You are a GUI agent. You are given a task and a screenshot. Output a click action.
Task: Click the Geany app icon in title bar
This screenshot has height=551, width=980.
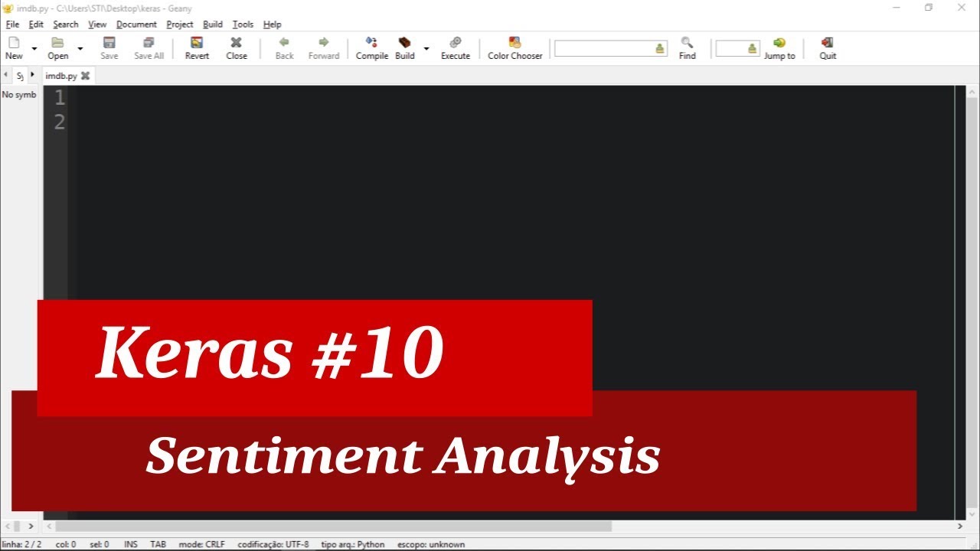8,8
